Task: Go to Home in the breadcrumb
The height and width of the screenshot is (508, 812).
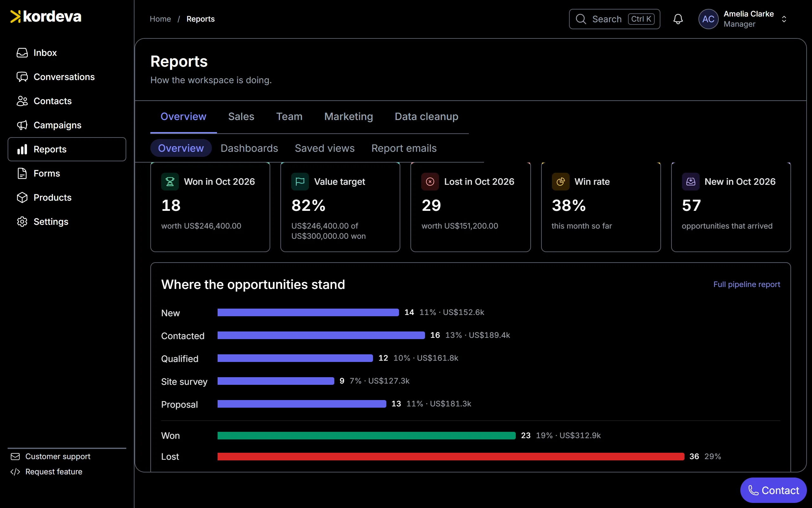Action: (160, 19)
